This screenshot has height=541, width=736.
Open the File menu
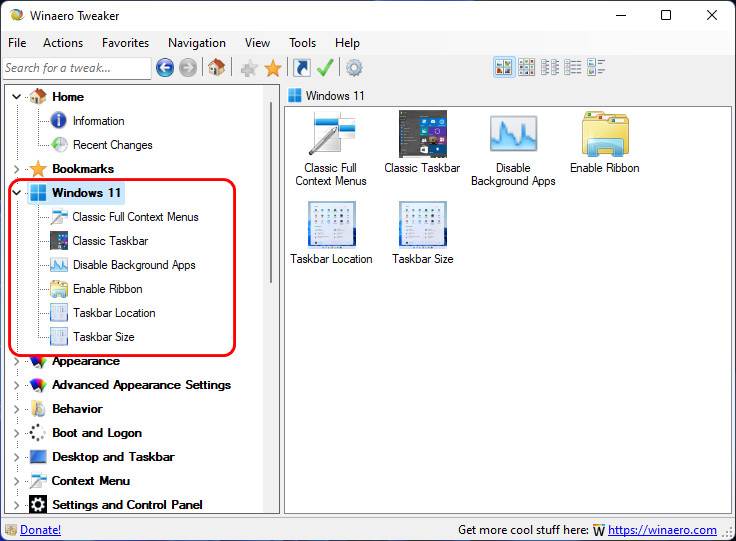point(17,43)
